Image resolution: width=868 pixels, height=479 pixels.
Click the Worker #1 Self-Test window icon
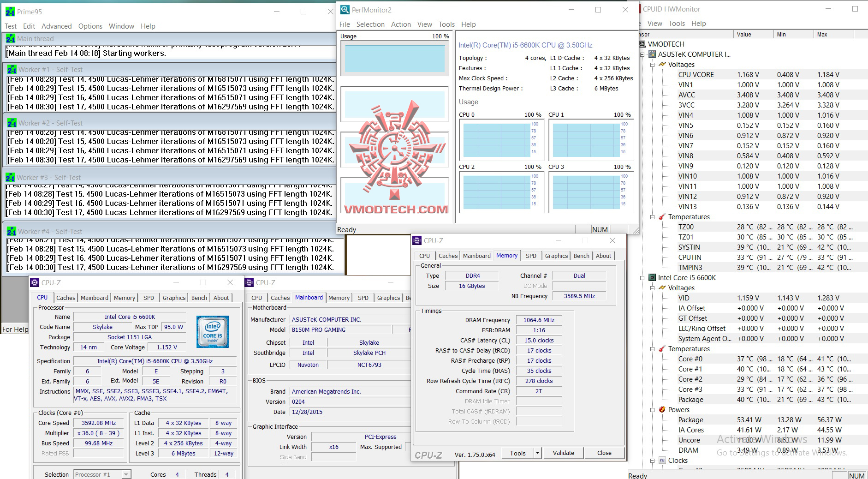pyautogui.click(x=12, y=70)
